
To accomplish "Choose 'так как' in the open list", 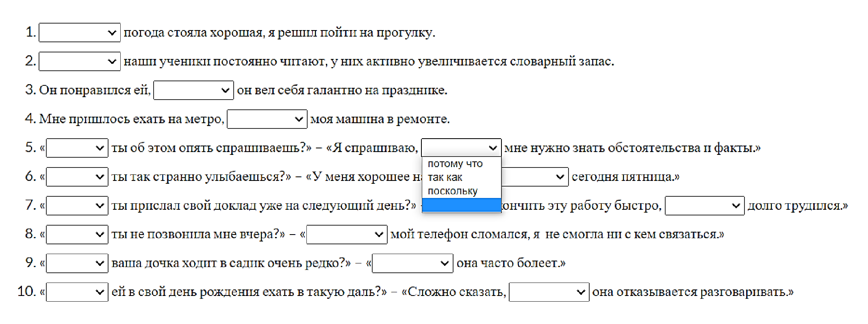I will pos(445,177).
